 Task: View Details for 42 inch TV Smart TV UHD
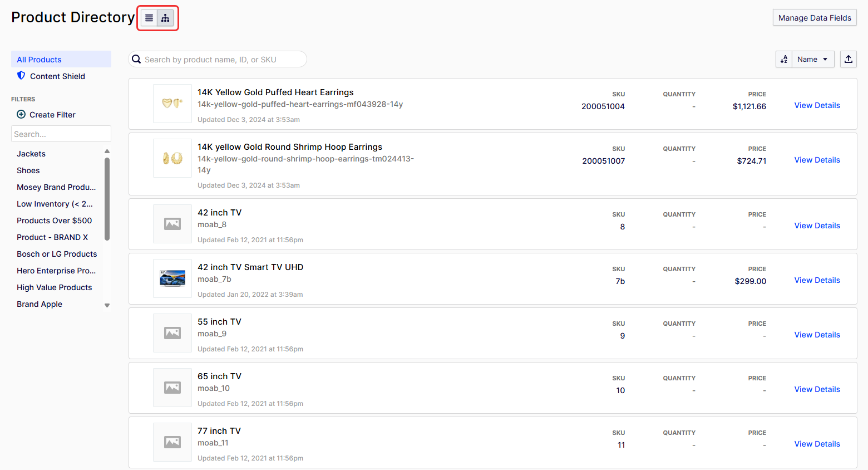click(x=817, y=280)
